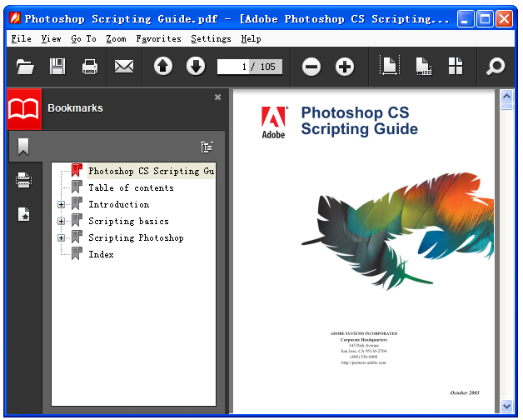Click the red Bookmarks book icon

(x=24, y=109)
